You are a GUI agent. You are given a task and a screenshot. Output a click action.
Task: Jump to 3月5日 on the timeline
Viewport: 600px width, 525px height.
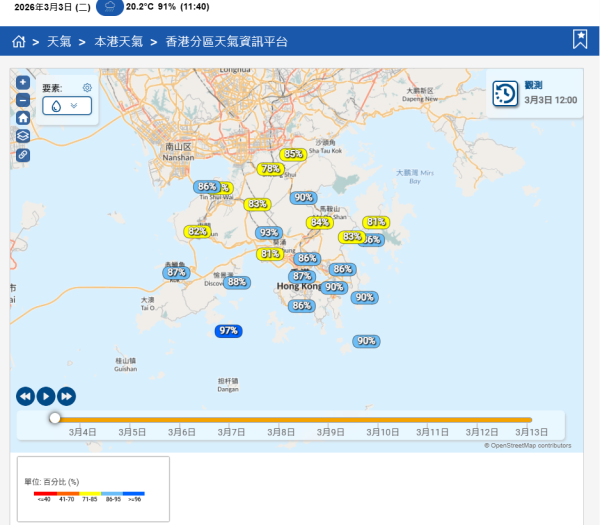click(x=132, y=432)
